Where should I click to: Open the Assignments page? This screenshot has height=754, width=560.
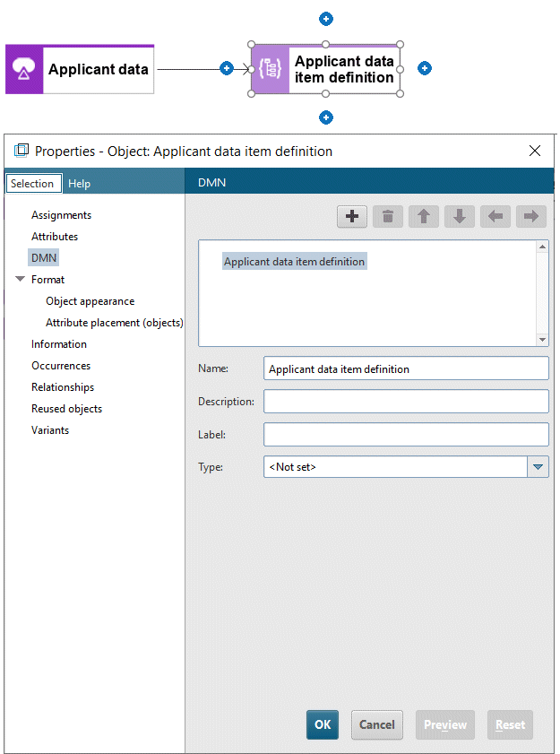click(61, 215)
